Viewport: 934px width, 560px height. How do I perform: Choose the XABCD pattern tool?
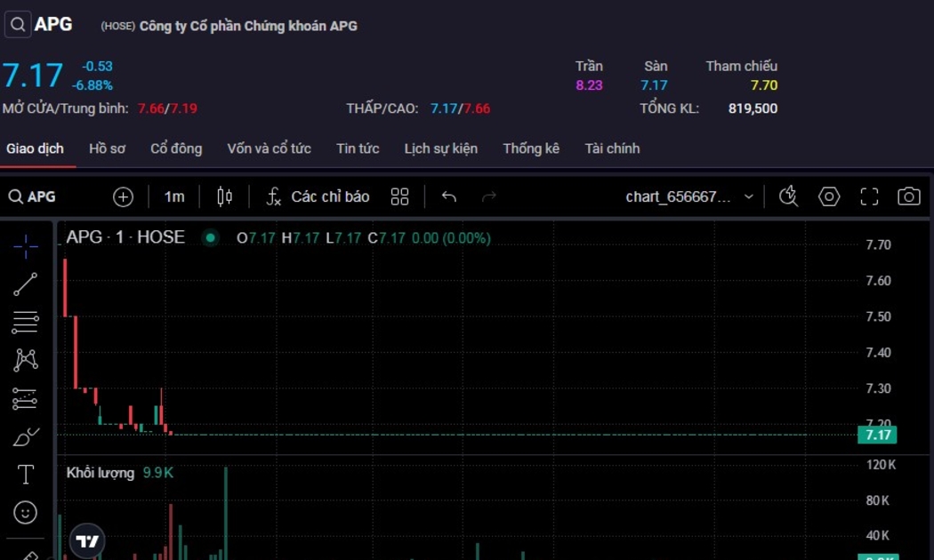[26, 359]
